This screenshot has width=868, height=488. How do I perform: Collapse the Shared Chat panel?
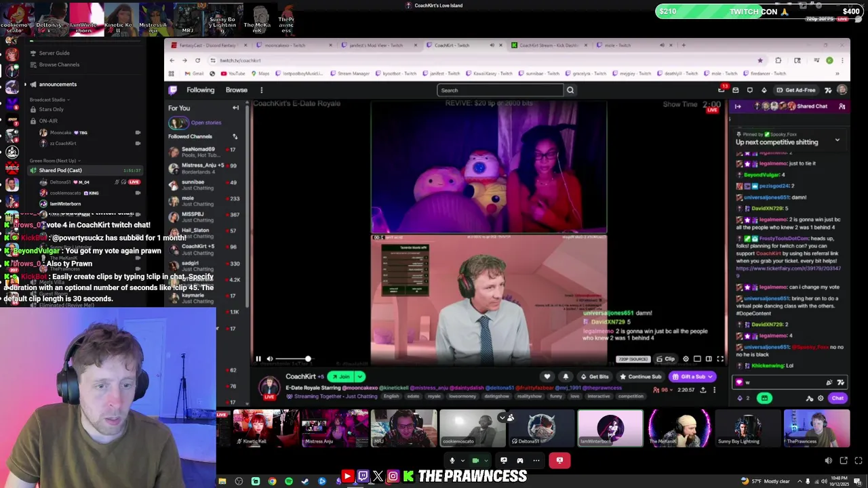[738, 106]
